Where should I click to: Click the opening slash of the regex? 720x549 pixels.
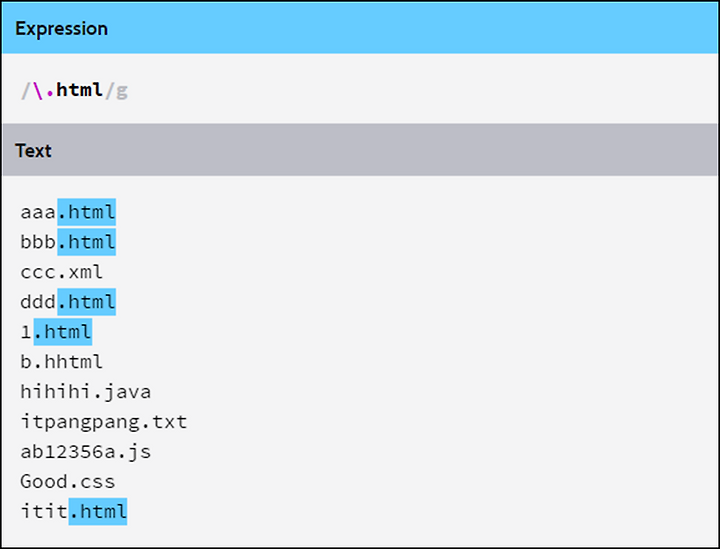26,90
